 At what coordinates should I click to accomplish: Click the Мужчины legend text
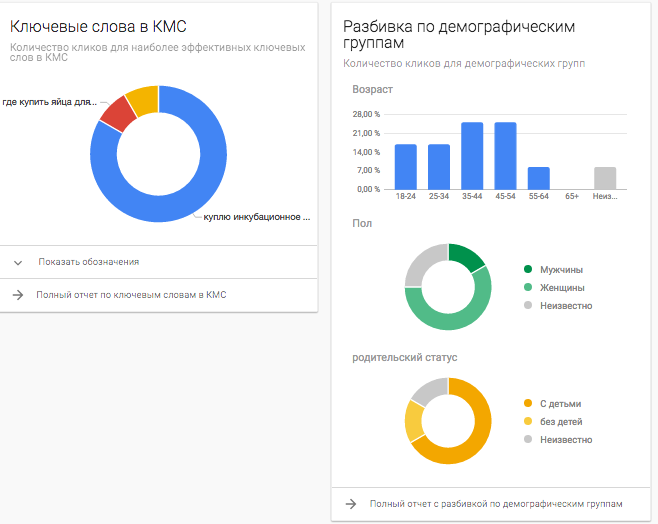point(561,270)
